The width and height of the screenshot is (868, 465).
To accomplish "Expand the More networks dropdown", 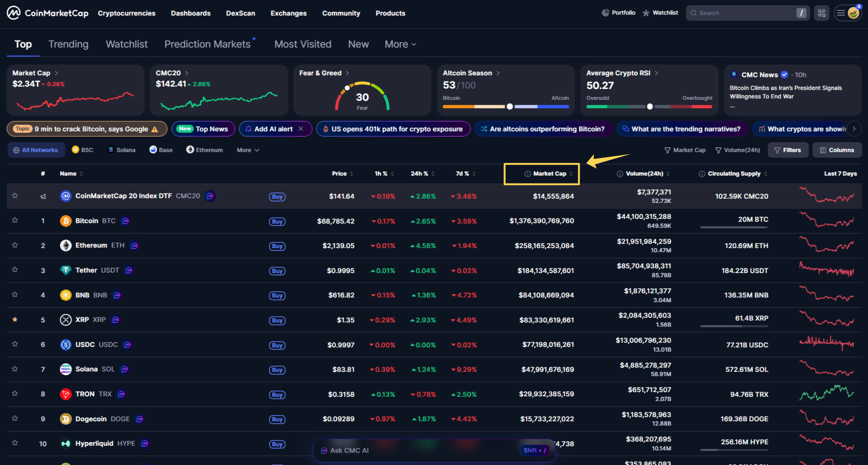I will pos(247,150).
